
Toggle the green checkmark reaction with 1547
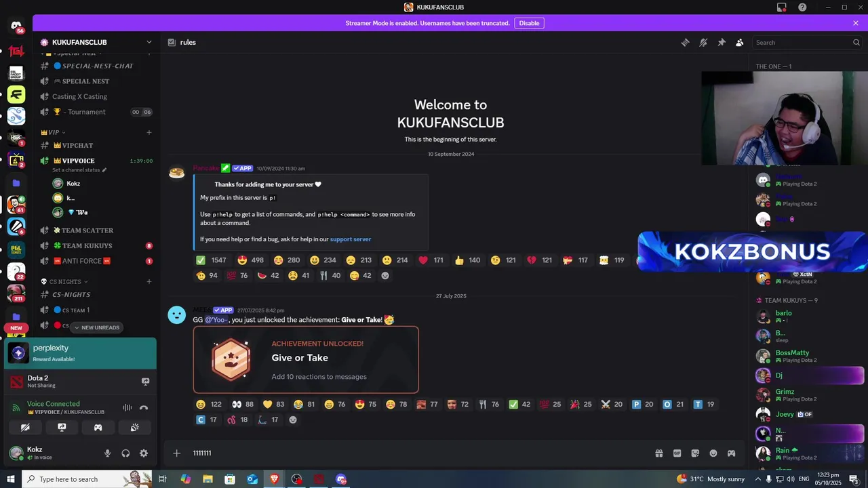pos(211,260)
